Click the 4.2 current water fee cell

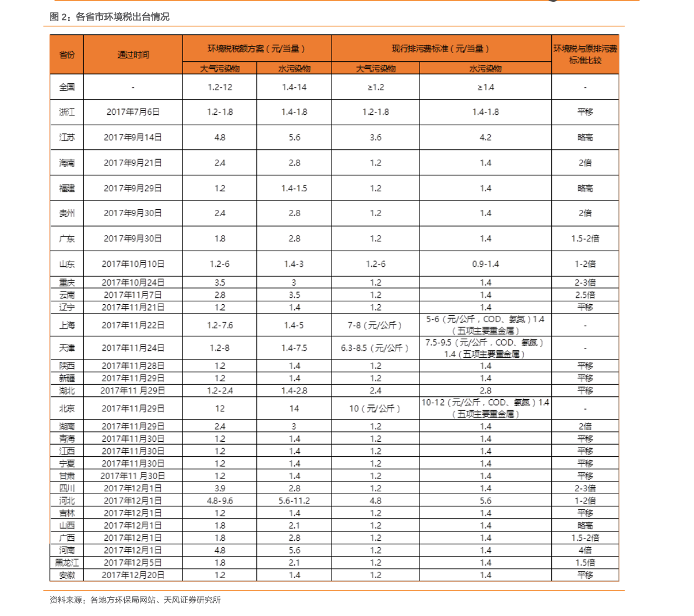pos(485,138)
